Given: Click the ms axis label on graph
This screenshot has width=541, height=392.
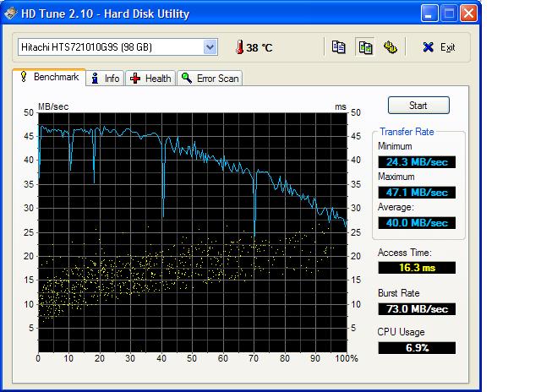Looking at the screenshot, I should [340, 107].
